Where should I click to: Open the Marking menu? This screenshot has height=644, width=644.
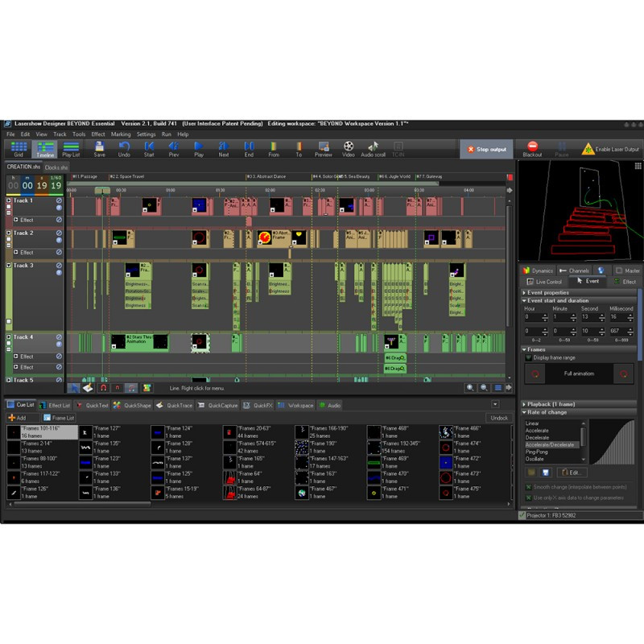click(121, 134)
